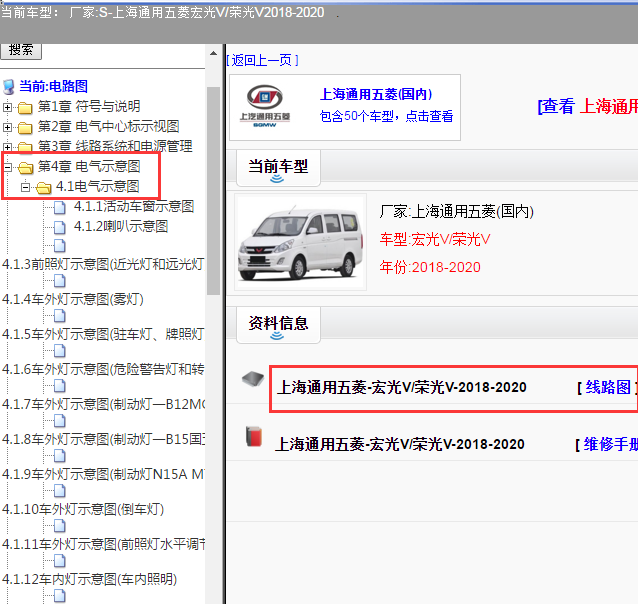Viewport: 638px width, 604px height.
Task: Click document icon above 4.1.9车外灯示意图
Action: [x=60, y=455]
